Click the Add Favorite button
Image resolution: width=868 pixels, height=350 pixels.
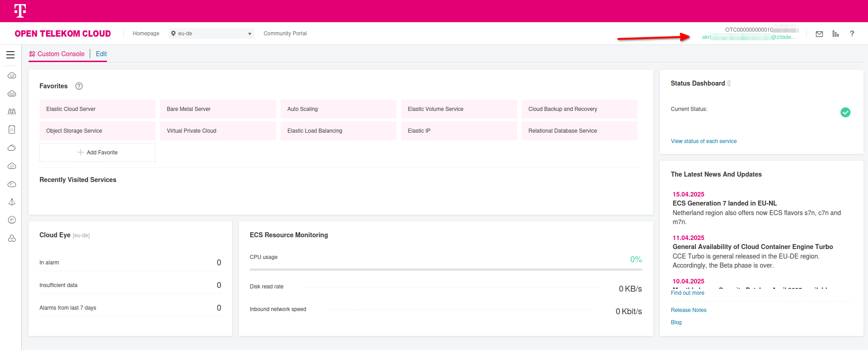point(97,153)
